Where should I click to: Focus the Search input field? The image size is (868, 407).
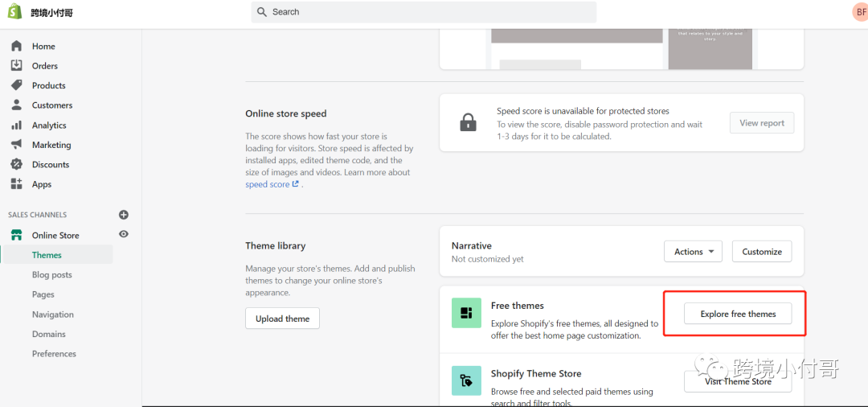424,11
